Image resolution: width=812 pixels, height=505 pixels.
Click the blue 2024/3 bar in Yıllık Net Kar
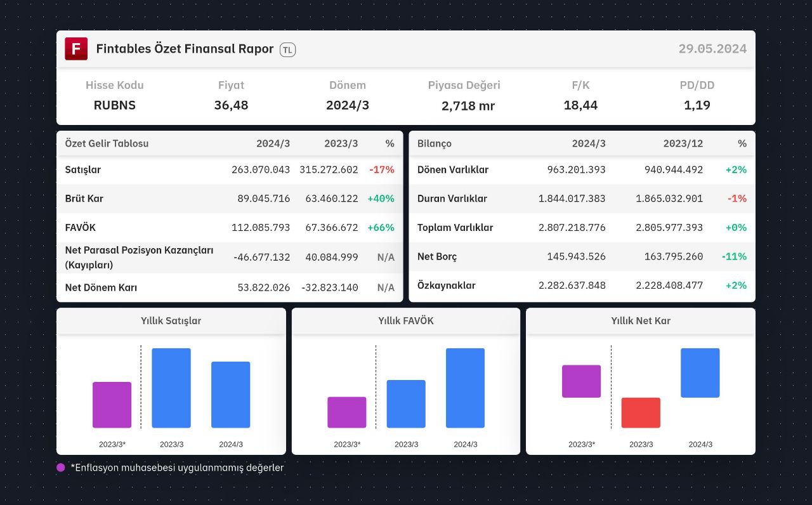700,373
